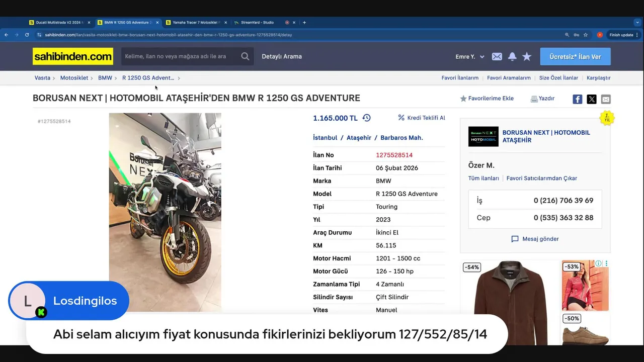Click Favorilerime Ekle
Viewport: 644px width, 362px height.
(487, 99)
